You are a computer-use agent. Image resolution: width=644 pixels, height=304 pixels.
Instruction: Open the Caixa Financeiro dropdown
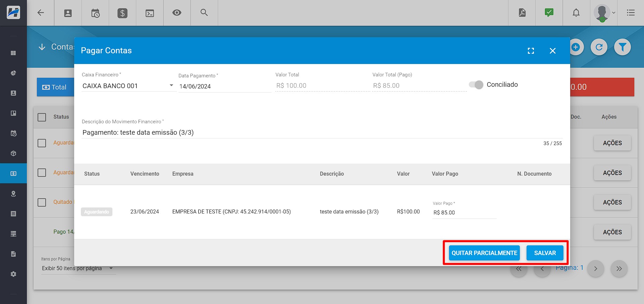129,86
